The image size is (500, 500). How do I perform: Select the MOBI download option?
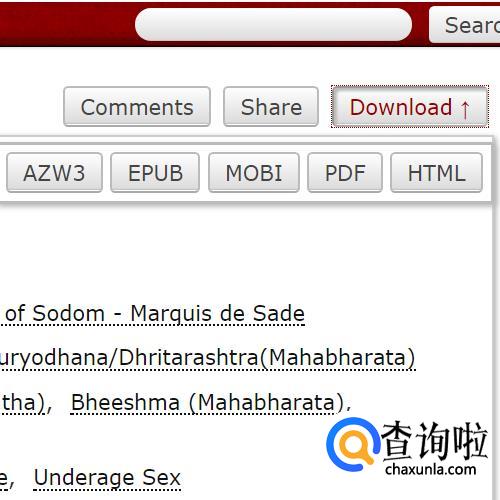[x=254, y=173]
